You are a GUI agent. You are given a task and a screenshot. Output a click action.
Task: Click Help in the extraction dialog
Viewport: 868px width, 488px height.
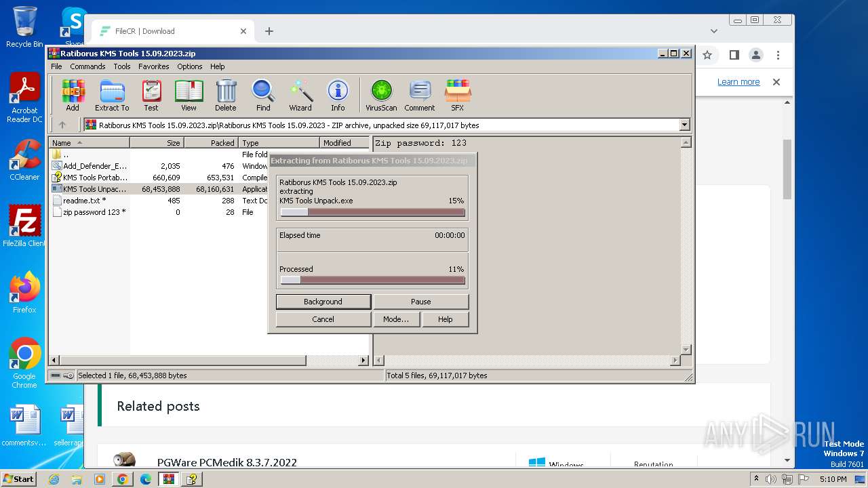tap(445, 319)
